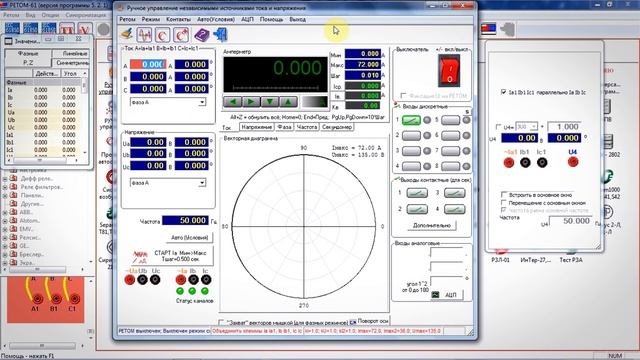Switch to the 'Напряжение' tab

click(257, 127)
